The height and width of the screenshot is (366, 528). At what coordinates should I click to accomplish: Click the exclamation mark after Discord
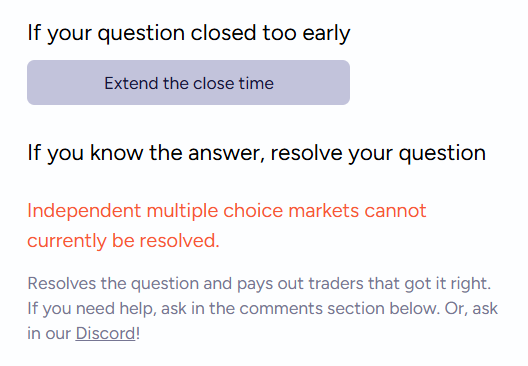(138, 333)
